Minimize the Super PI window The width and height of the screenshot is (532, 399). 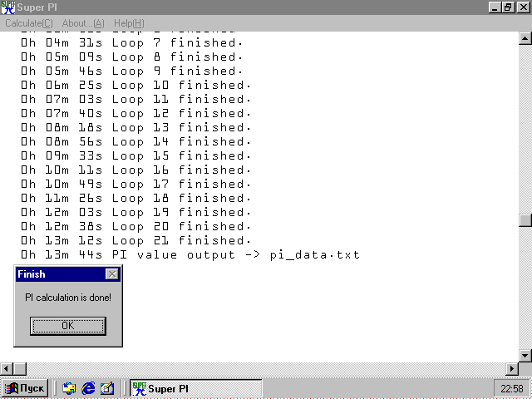click(495, 7)
